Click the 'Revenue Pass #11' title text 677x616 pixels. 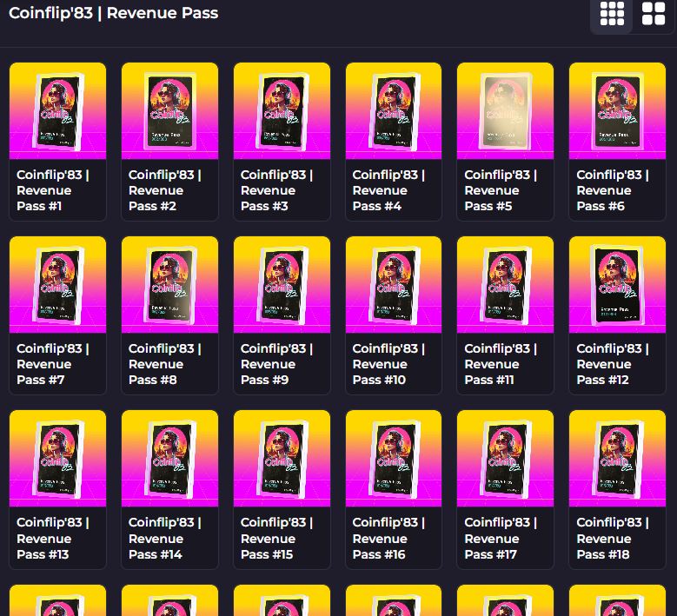click(x=501, y=364)
